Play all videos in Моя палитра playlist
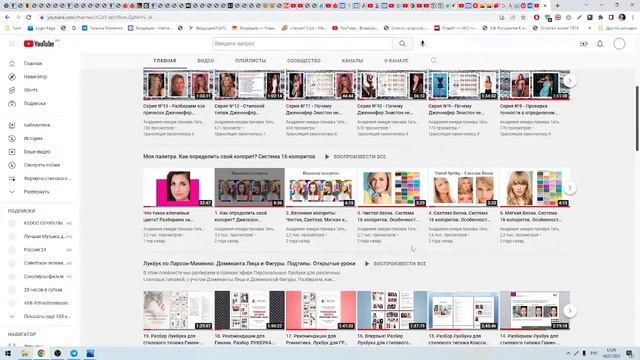Screen dimensions: 640x360 356,157
